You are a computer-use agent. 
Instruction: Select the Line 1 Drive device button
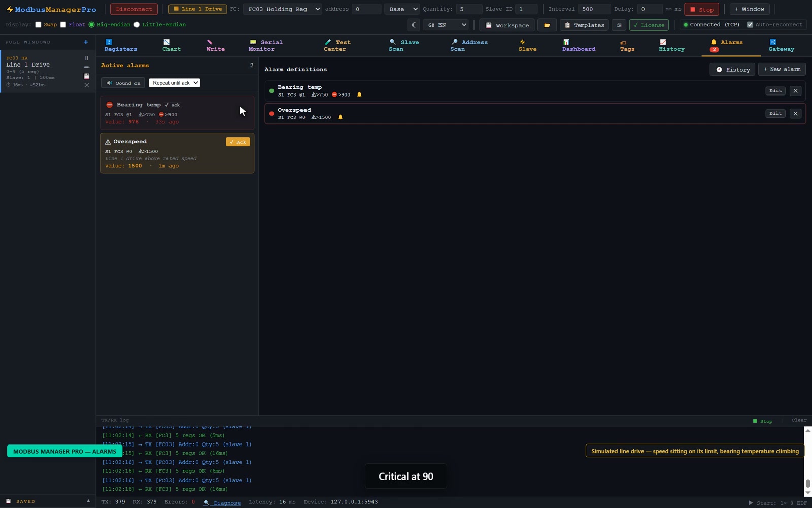pos(197,9)
